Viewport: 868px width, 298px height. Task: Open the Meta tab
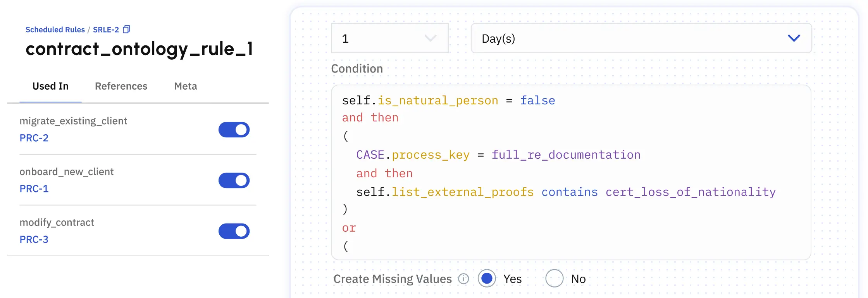pyautogui.click(x=186, y=86)
